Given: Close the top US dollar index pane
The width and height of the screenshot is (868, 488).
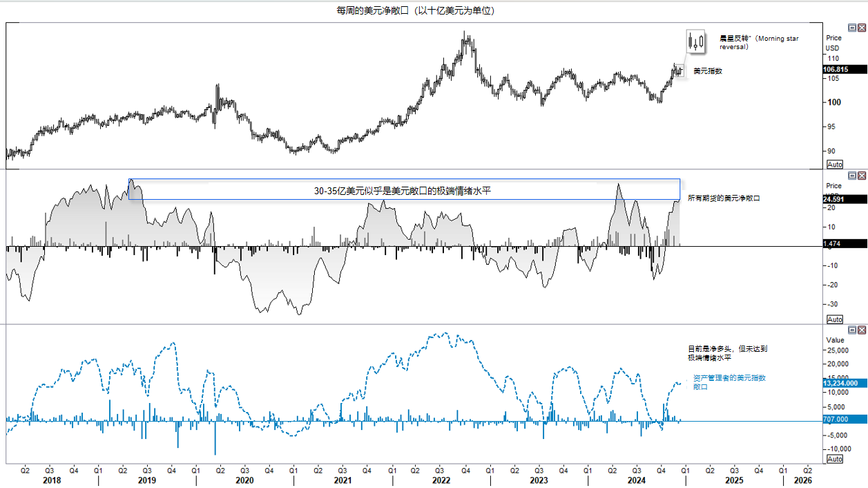Looking at the screenshot, I should pyautogui.click(x=861, y=28).
